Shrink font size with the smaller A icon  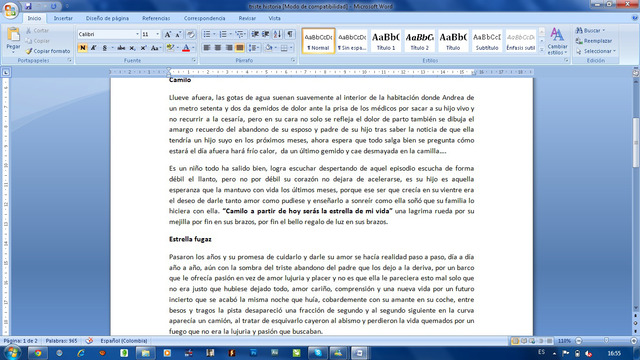tap(178, 35)
